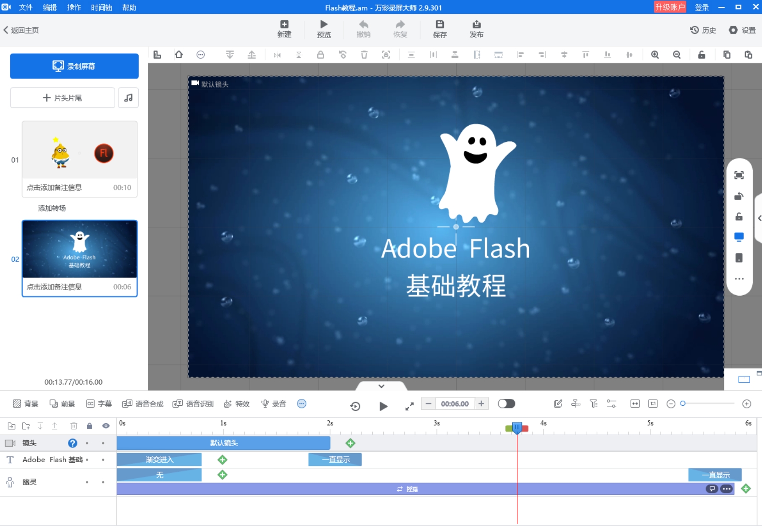The image size is (762, 532).
Task: Open the 时间轴 menu
Action: point(101,7)
